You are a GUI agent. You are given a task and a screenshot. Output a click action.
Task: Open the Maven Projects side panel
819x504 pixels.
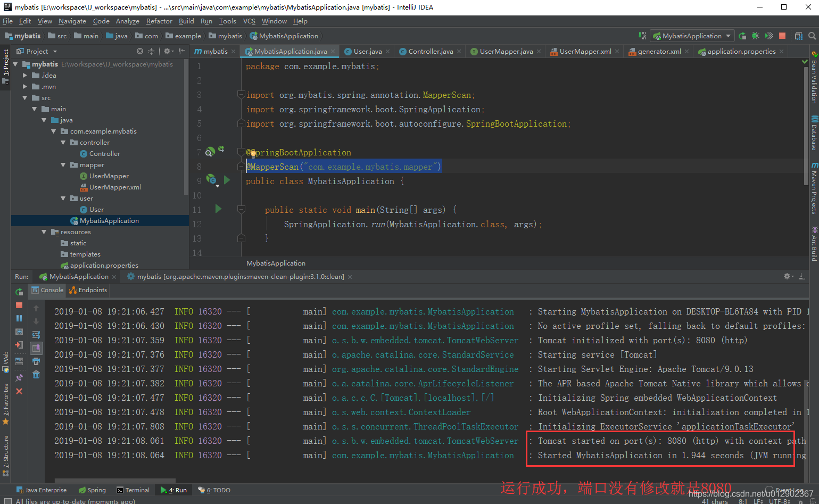coord(814,188)
